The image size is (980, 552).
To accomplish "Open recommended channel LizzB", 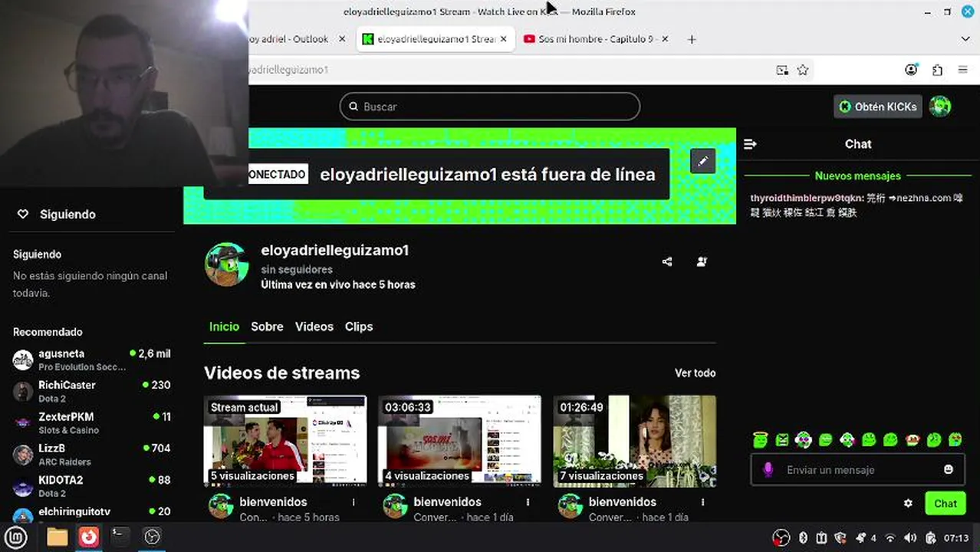I will pos(92,454).
